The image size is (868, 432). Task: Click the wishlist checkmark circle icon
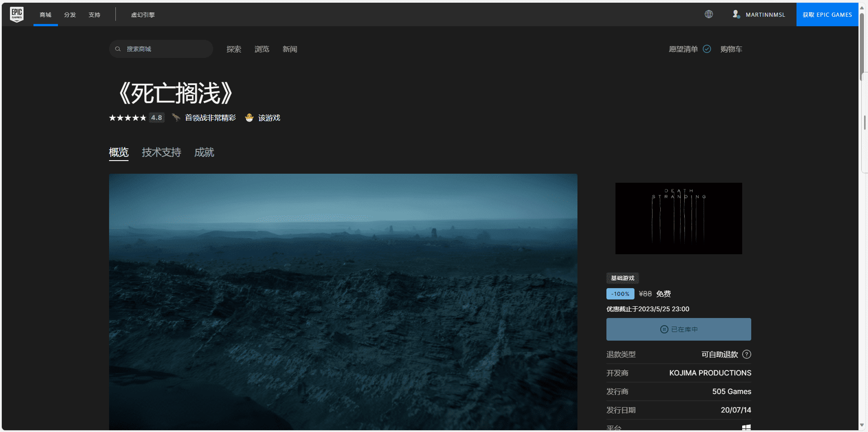coord(707,49)
